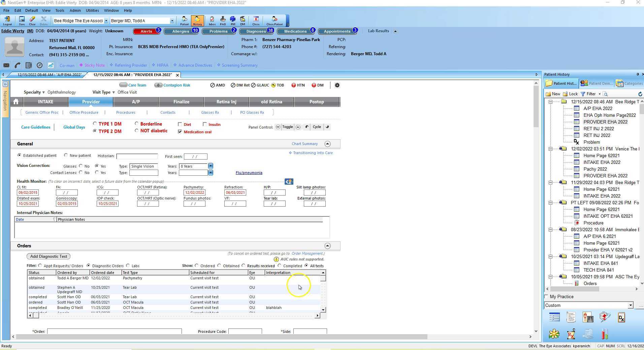The height and width of the screenshot is (350, 644).
Task: Click the Close Patient toolbar icon
Action: tap(275, 21)
